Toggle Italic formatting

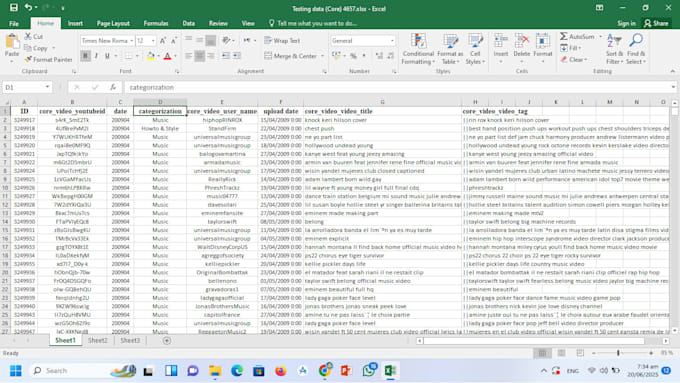pos(96,56)
